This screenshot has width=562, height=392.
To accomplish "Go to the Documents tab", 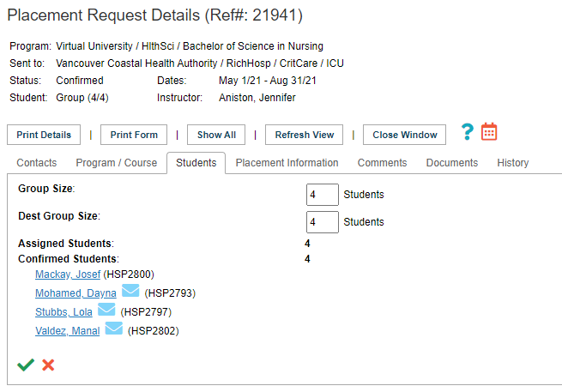I will (452, 163).
